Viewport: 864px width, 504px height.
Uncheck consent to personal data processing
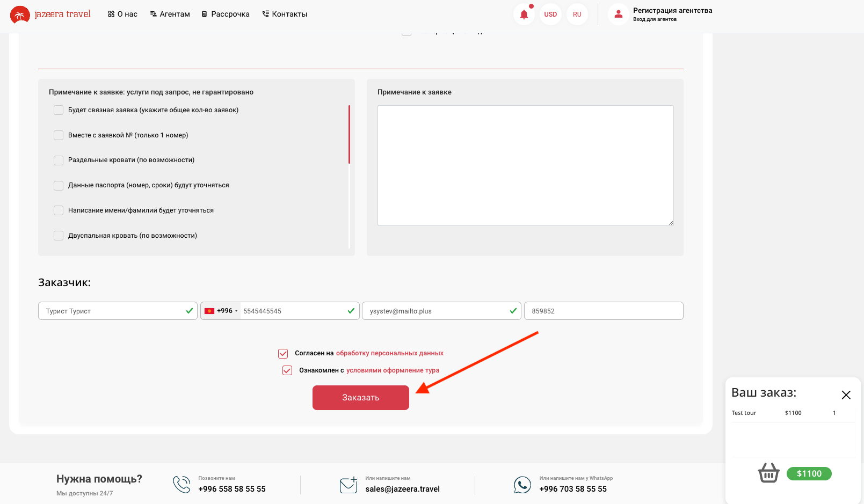point(283,354)
